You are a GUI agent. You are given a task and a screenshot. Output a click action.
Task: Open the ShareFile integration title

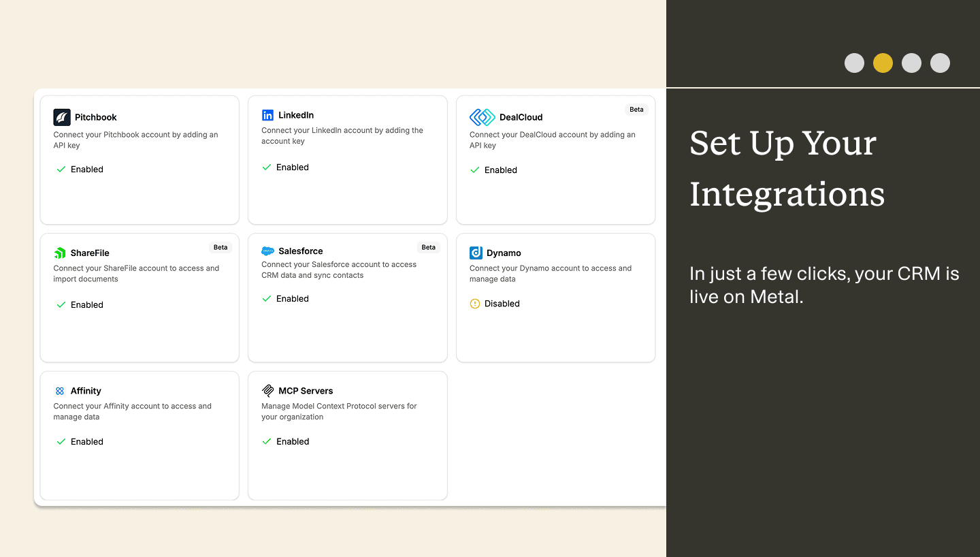click(90, 253)
